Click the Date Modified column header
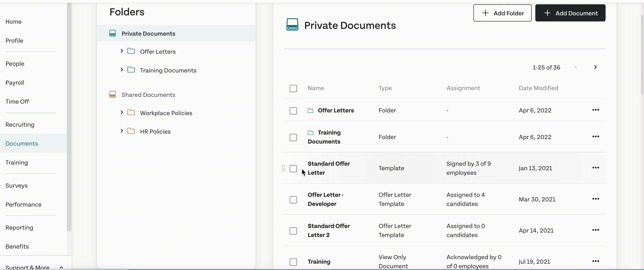The width and height of the screenshot is (644, 270). coord(538,88)
